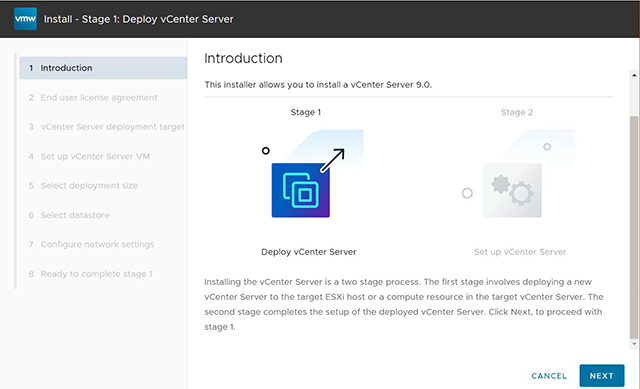640x389 pixels.
Task: Open the Select datastore step
Action: coord(75,215)
